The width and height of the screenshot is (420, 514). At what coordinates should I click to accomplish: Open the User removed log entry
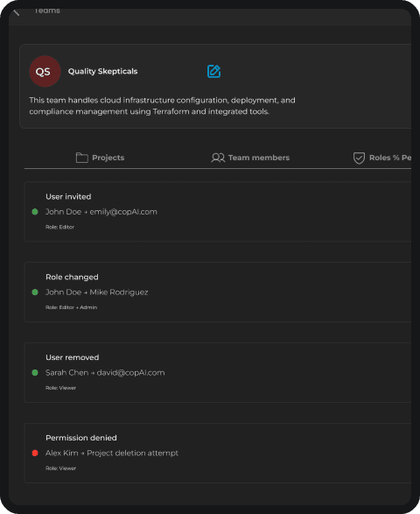(218, 372)
